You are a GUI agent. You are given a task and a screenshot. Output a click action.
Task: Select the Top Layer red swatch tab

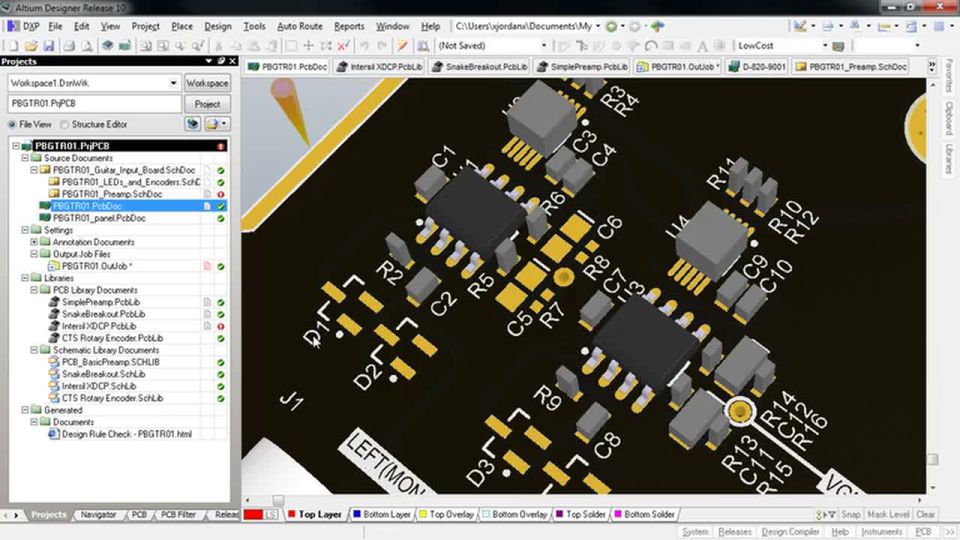[314, 515]
